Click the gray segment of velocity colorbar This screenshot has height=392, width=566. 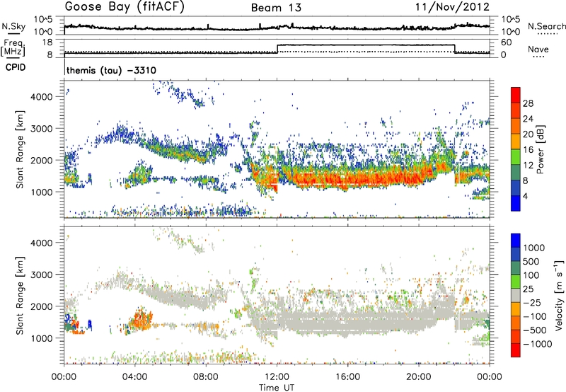pyautogui.click(x=516, y=295)
